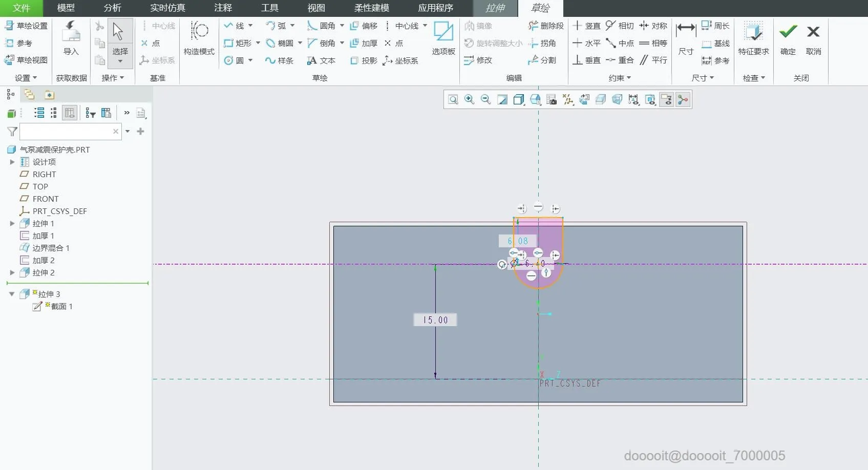
Task: Select the 矩形 (Rectangle) sketch tool
Action: click(238, 43)
